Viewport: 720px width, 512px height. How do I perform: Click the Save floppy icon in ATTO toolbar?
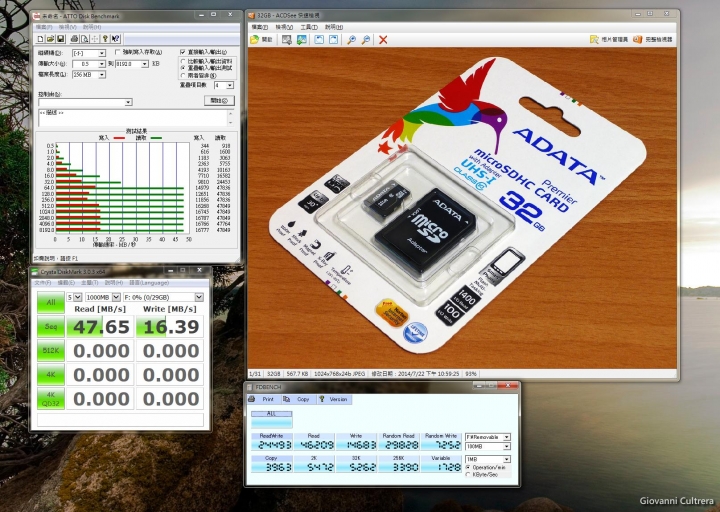pos(60,39)
